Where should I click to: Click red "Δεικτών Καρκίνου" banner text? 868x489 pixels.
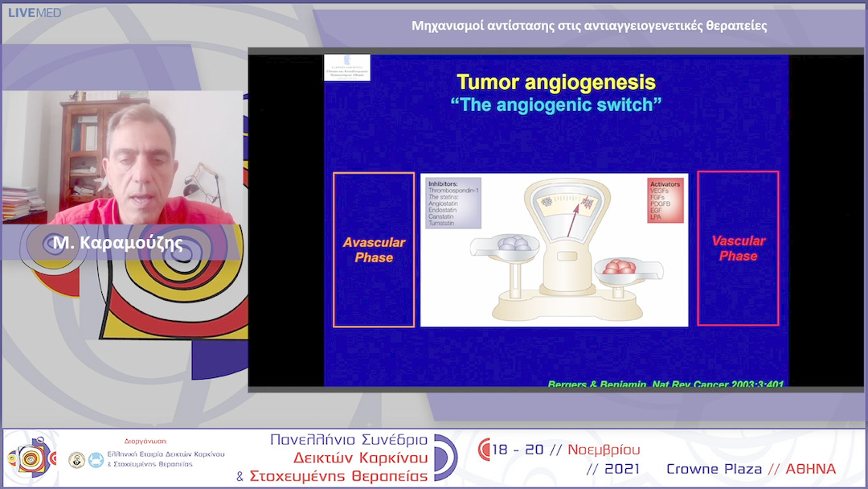click(360, 458)
